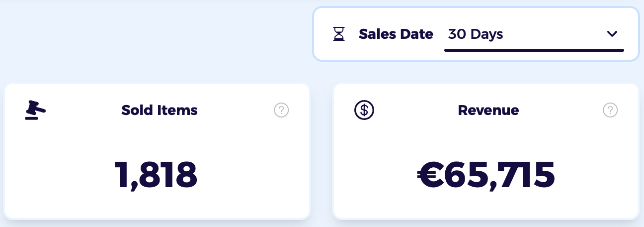The width and height of the screenshot is (644, 227).
Task: Focus the Sales Date filter box border
Action: click(476, 7)
